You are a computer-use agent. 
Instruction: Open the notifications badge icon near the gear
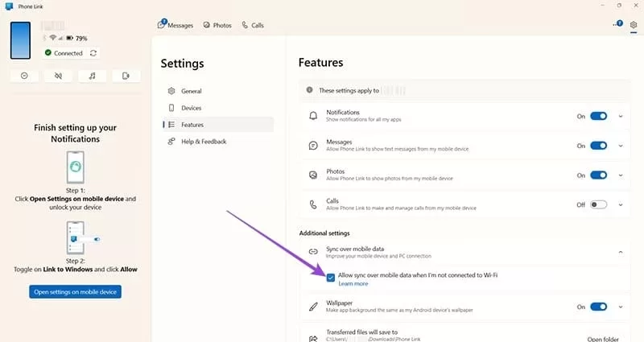coord(617,26)
